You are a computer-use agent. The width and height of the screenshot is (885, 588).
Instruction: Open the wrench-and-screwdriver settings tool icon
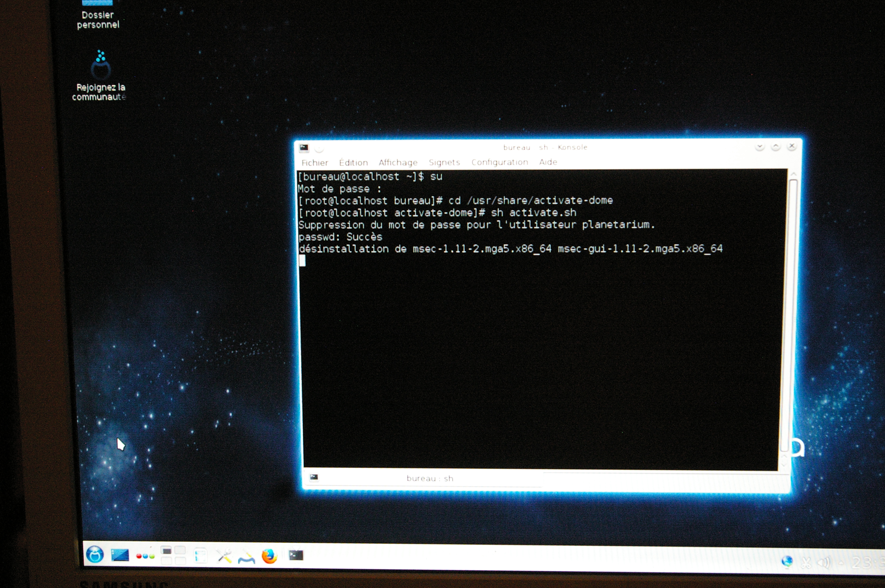click(224, 556)
